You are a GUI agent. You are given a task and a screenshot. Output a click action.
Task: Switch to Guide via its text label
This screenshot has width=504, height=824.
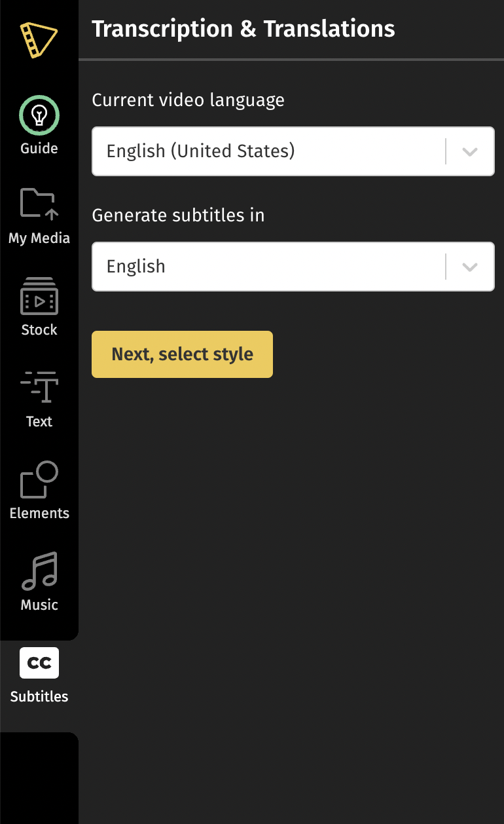click(39, 149)
